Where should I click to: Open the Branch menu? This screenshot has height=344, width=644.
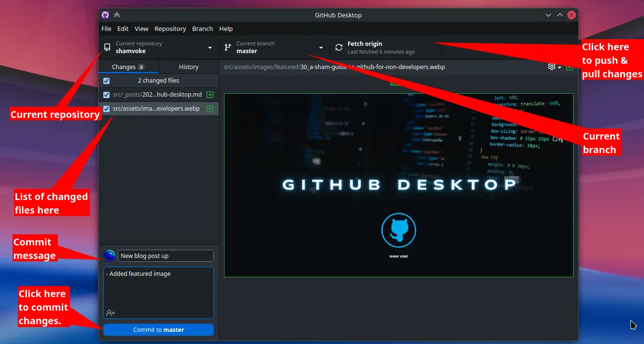[x=202, y=29]
